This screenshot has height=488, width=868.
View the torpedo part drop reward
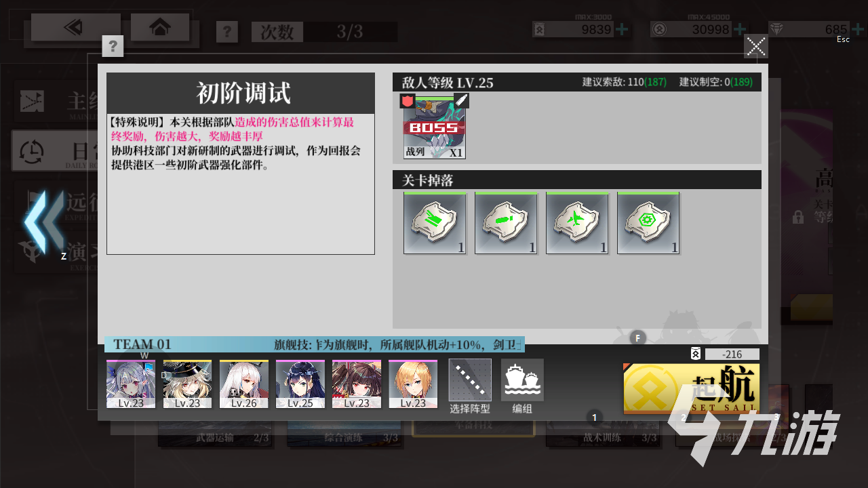(506, 223)
